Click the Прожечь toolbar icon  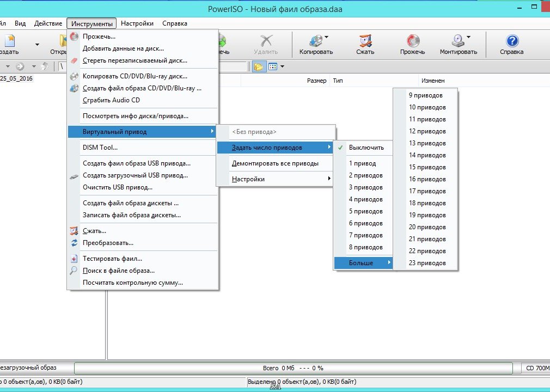click(413, 41)
